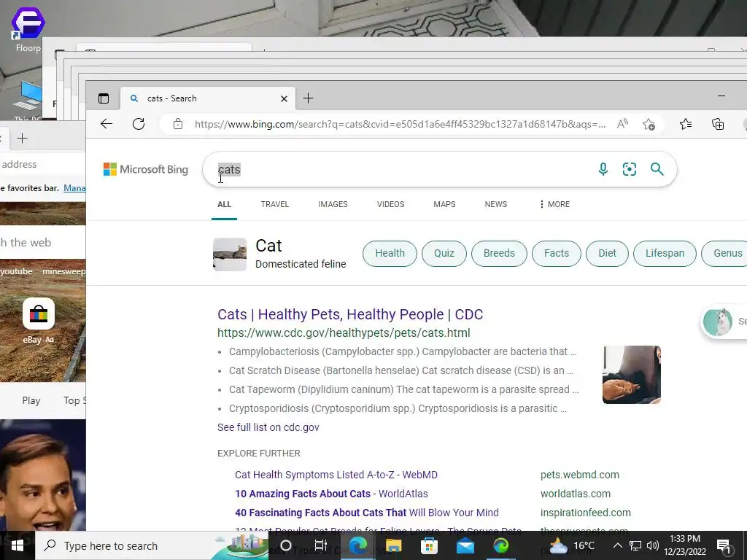Select the Breeds chip
This screenshot has width=747, height=560.
tap(499, 253)
